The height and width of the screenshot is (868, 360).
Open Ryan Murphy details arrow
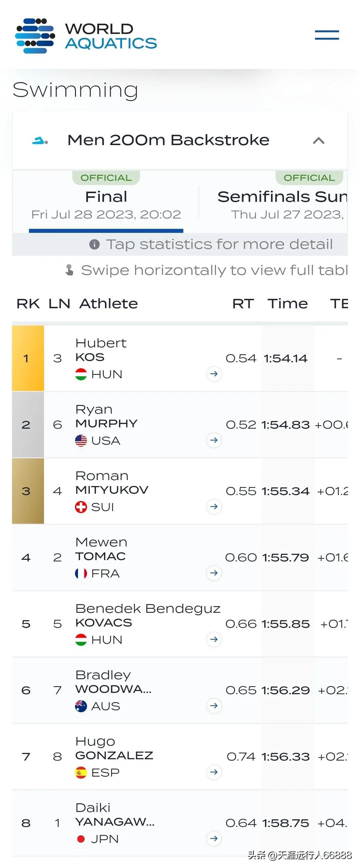pos(214,440)
